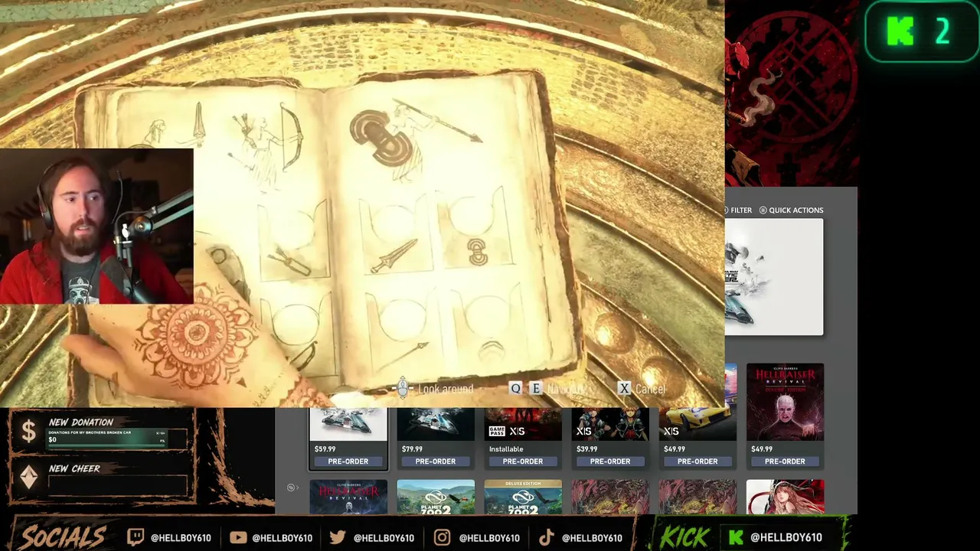Image resolution: width=980 pixels, height=551 pixels.
Task: Open the TikTok @HELLBOY610 handle
Action: [x=592, y=538]
